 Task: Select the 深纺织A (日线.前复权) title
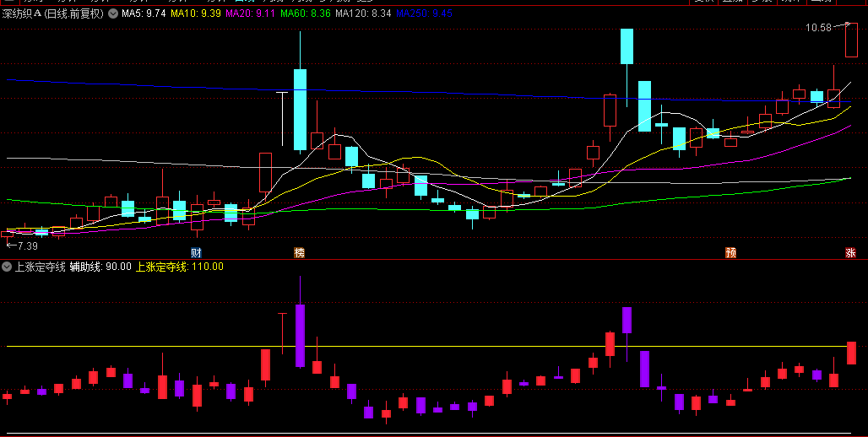click(53, 13)
